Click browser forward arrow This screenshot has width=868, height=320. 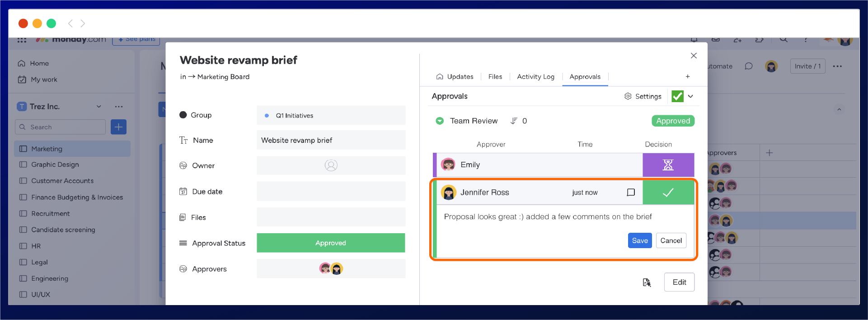coord(83,23)
